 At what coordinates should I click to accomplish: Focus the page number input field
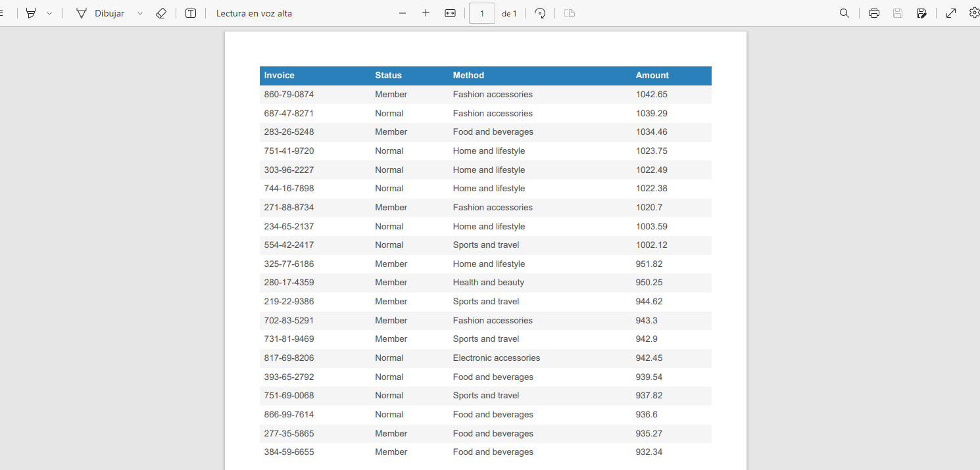(x=482, y=13)
